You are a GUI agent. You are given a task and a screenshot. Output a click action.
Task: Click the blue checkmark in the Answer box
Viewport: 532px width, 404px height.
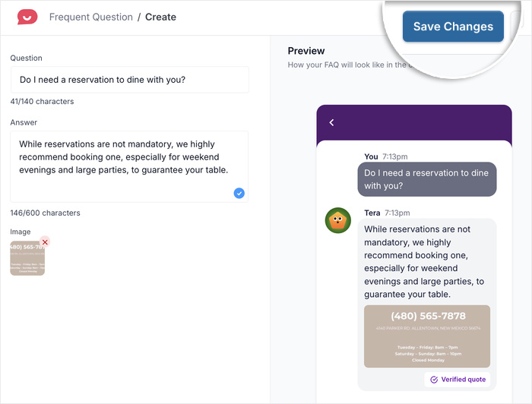click(239, 194)
